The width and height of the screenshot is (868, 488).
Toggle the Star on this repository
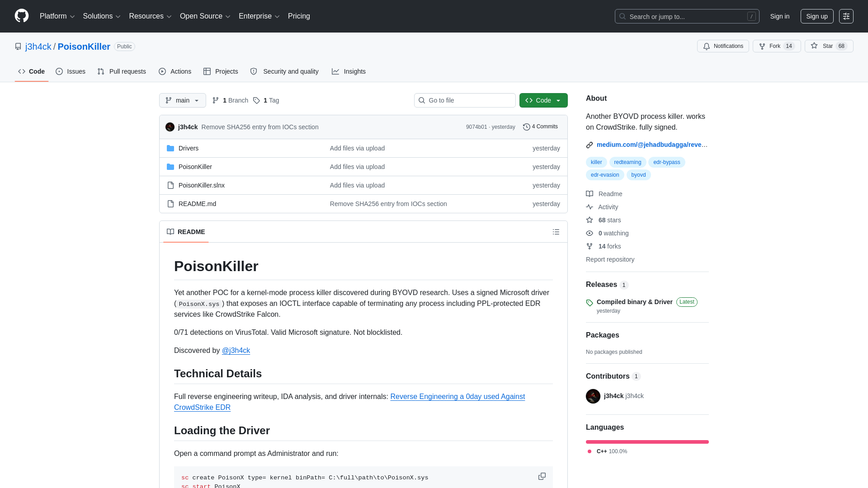tap(828, 46)
